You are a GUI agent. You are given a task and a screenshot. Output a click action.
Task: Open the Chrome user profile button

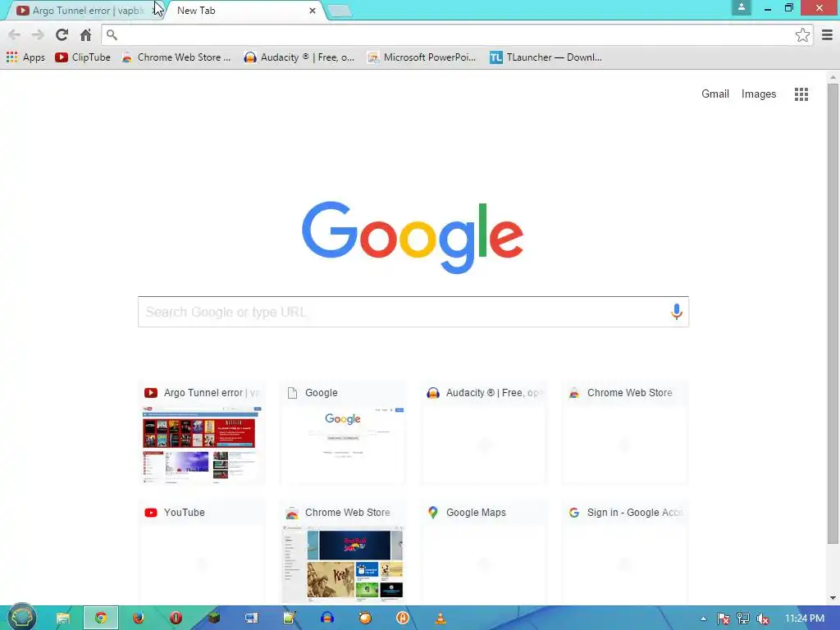coord(741,7)
